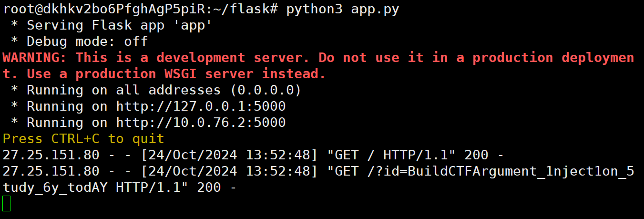
Task: Click the 200 status on first log line
Action: point(476,155)
